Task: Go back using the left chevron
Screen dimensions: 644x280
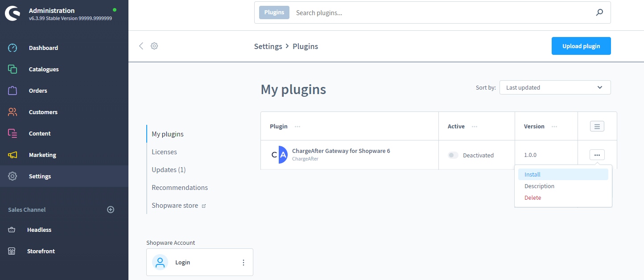Action: [x=141, y=46]
